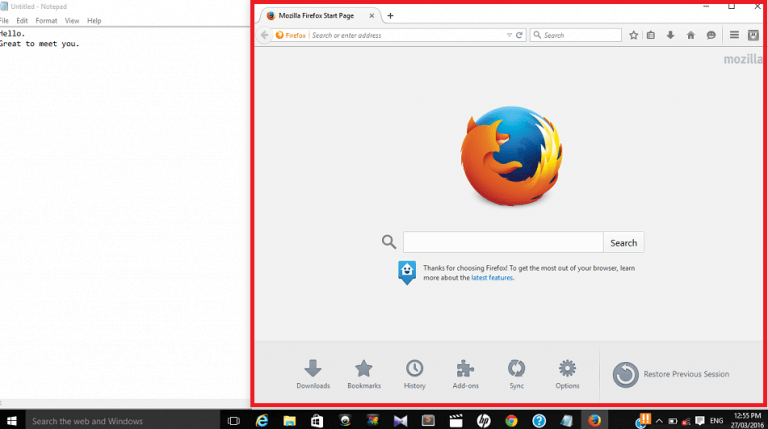Click battery icon in system tray
The width and height of the screenshot is (768, 429).
672,421
